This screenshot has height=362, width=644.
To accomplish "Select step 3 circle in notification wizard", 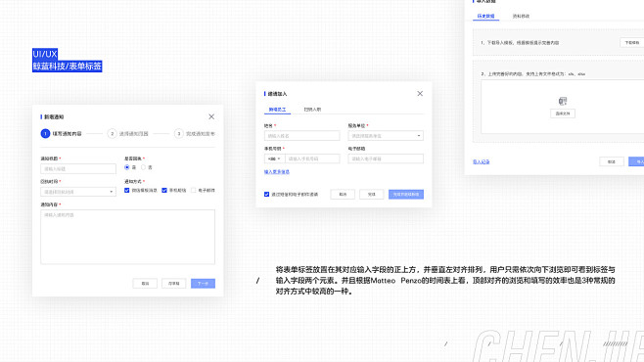I will (x=179, y=133).
